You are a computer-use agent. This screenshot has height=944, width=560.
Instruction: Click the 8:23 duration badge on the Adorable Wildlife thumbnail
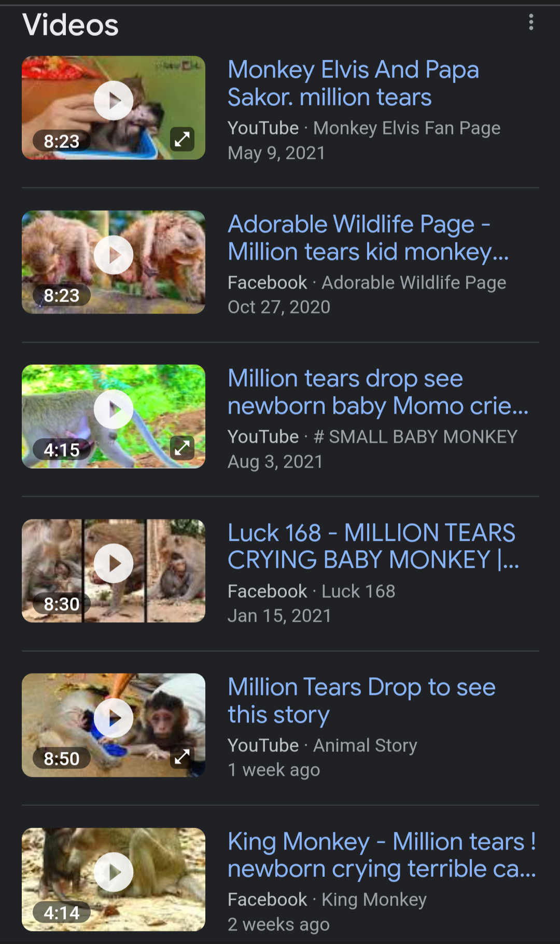click(62, 295)
